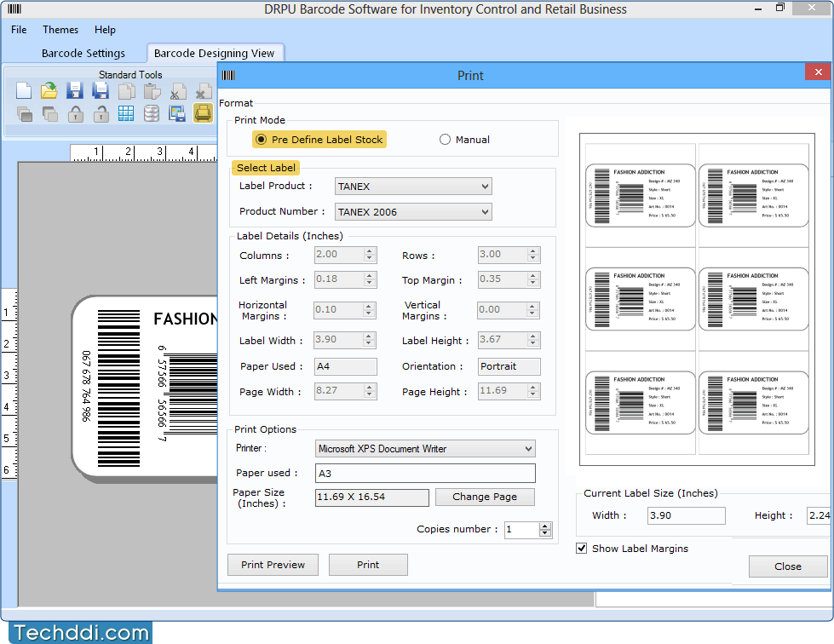Click Copies number input field
The height and width of the screenshot is (644, 834).
pyautogui.click(x=521, y=530)
